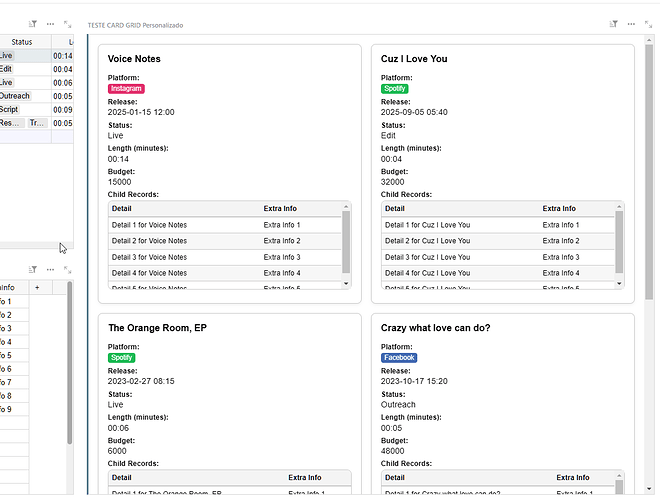Click the Instagram platform tag
660x500 pixels.
click(126, 88)
